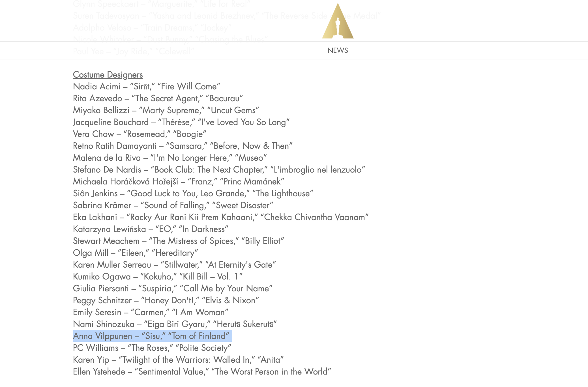Click the highlighted Anna Vilppunen line

point(152,336)
